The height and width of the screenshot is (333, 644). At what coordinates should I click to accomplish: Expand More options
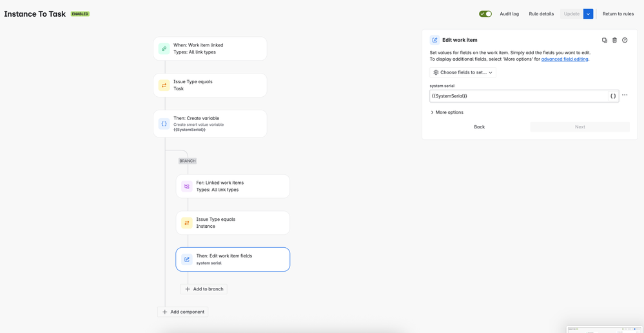pyautogui.click(x=447, y=112)
